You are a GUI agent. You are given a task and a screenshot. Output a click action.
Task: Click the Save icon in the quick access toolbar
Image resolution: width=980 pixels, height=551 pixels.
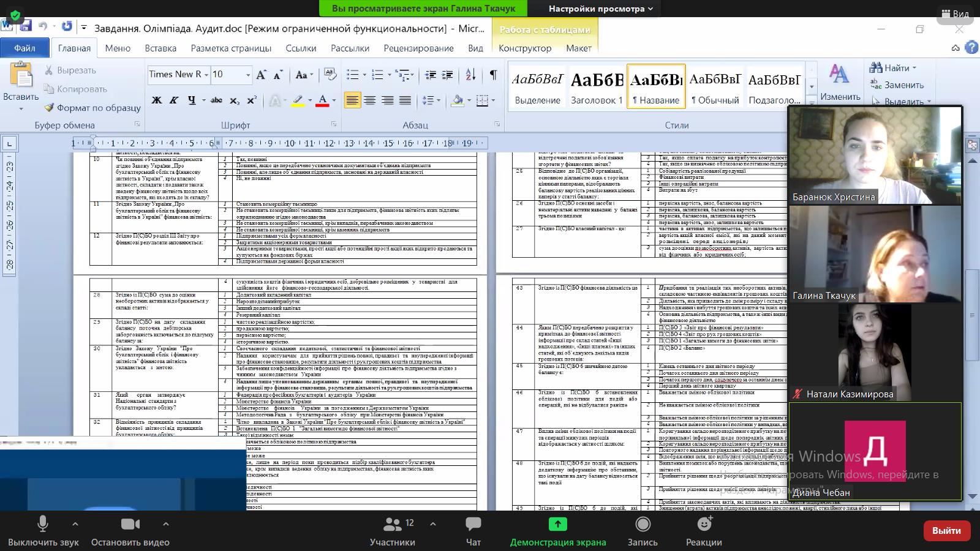[x=26, y=26]
